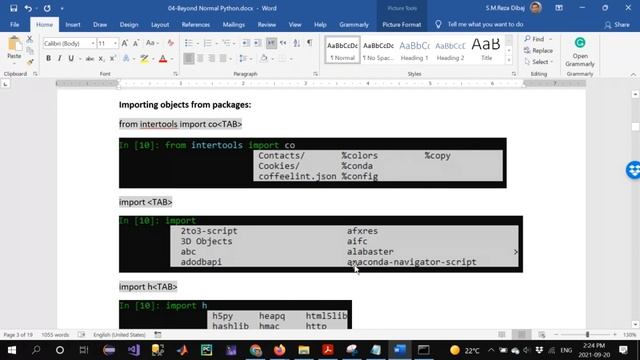Apply the Text Effects icon

pyautogui.click(x=126, y=59)
